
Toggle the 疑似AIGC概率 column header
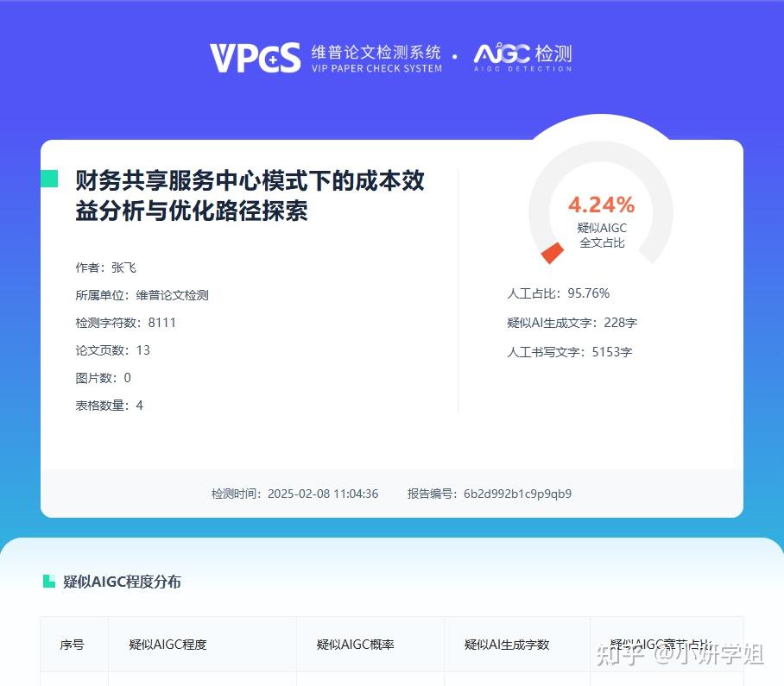click(x=354, y=645)
